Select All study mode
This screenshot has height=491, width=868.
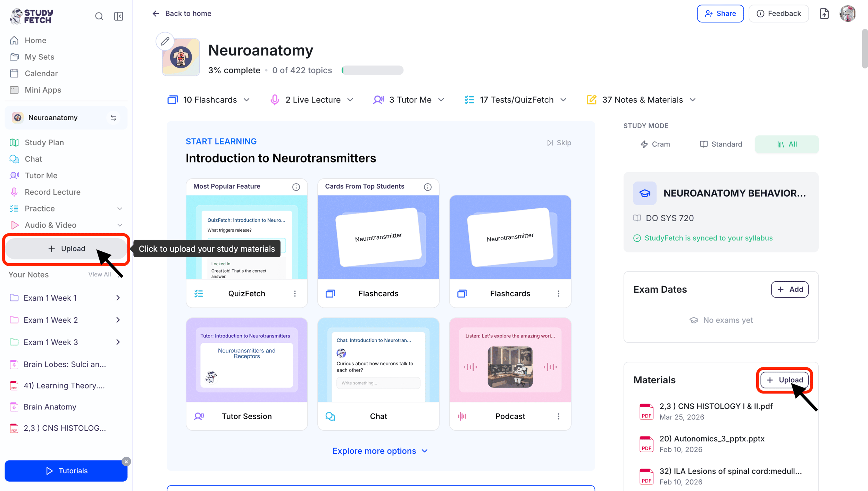787,144
